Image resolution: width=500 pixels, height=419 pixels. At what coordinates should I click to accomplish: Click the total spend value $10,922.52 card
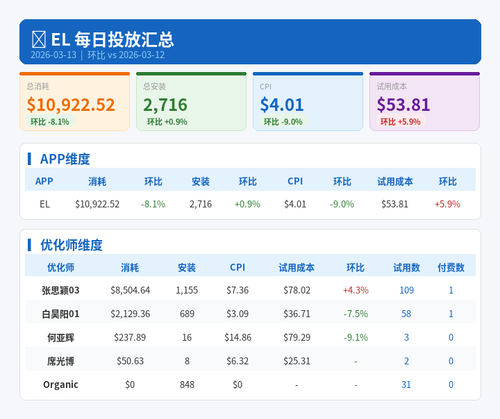(71, 105)
